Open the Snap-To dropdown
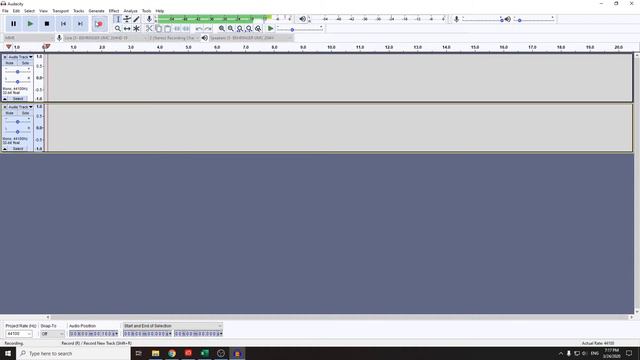 pyautogui.click(x=52, y=334)
